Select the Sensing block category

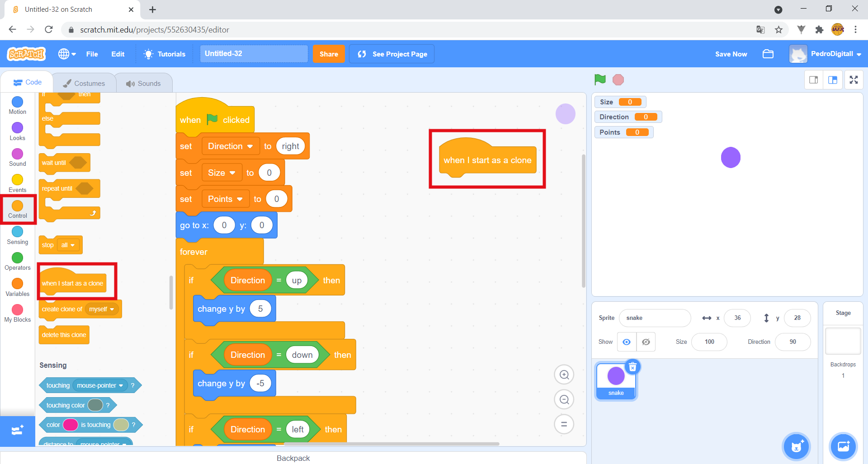(17, 235)
